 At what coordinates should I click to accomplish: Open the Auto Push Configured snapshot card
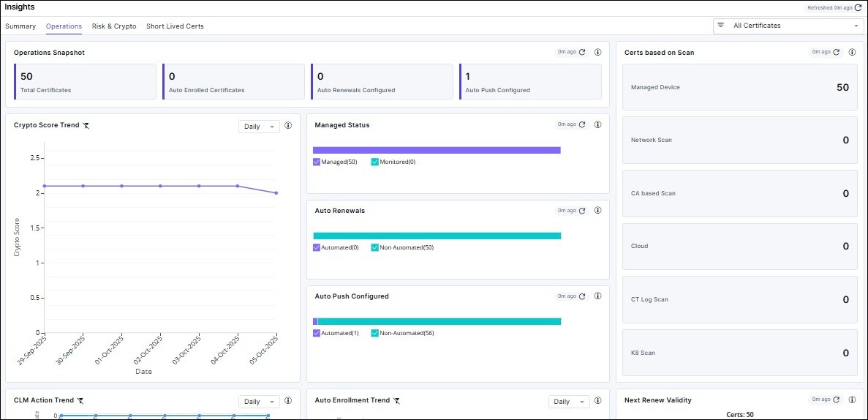(x=530, y=81)
